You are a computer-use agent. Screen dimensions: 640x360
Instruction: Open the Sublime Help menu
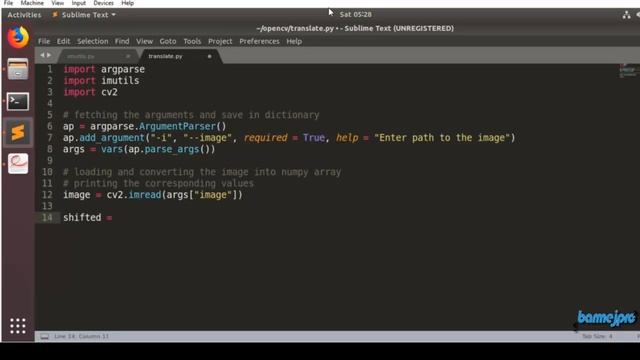coord(294,41)
